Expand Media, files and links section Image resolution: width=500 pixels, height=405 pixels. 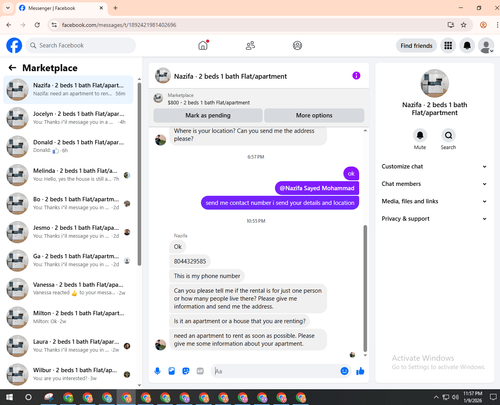(x=434, y=201)
